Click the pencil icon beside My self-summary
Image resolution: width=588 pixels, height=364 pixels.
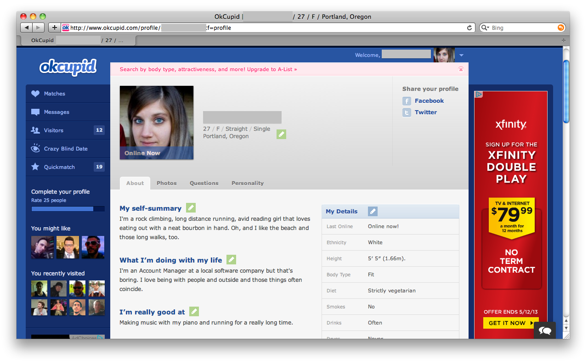[x=191, y=208]
